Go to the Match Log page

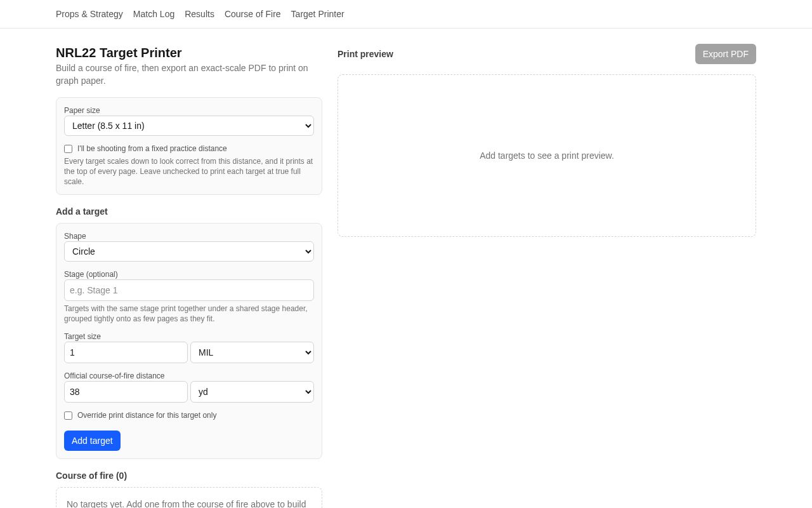coord(154,14)
